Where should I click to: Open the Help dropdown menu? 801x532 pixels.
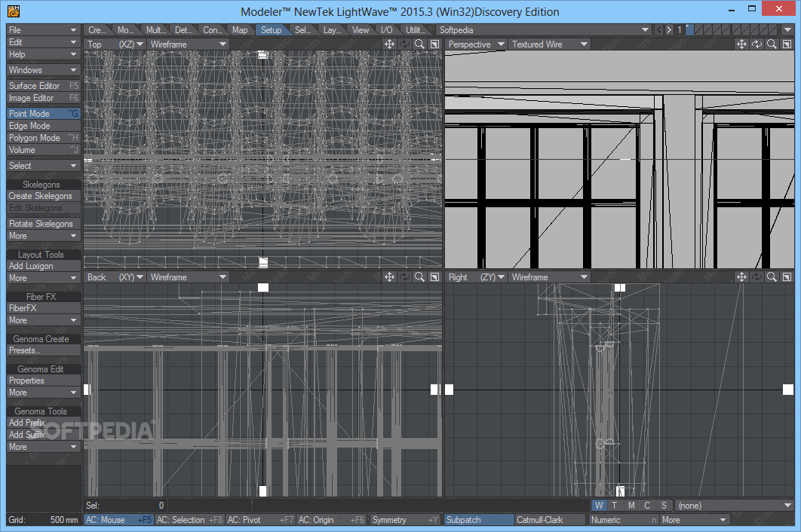pos(44,54)
